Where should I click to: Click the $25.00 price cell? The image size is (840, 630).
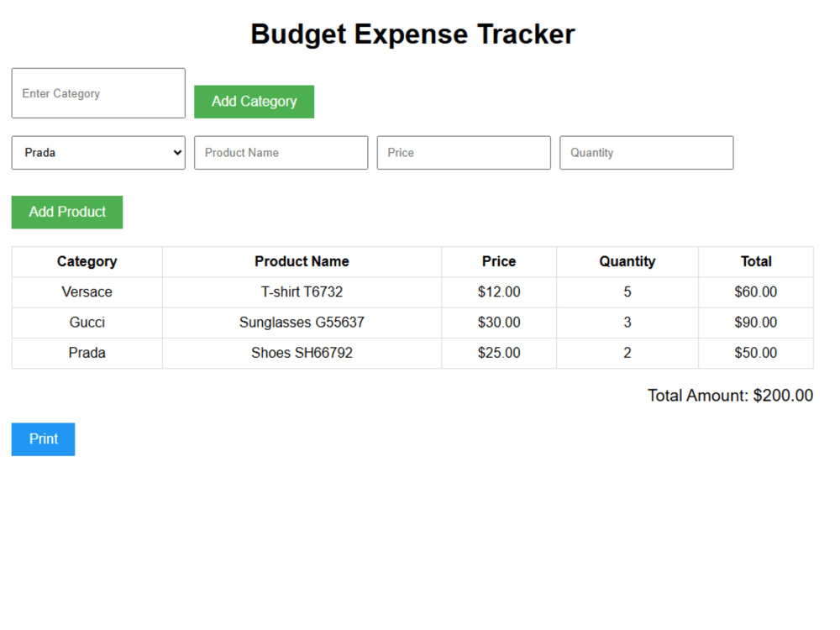pos(499,354)
